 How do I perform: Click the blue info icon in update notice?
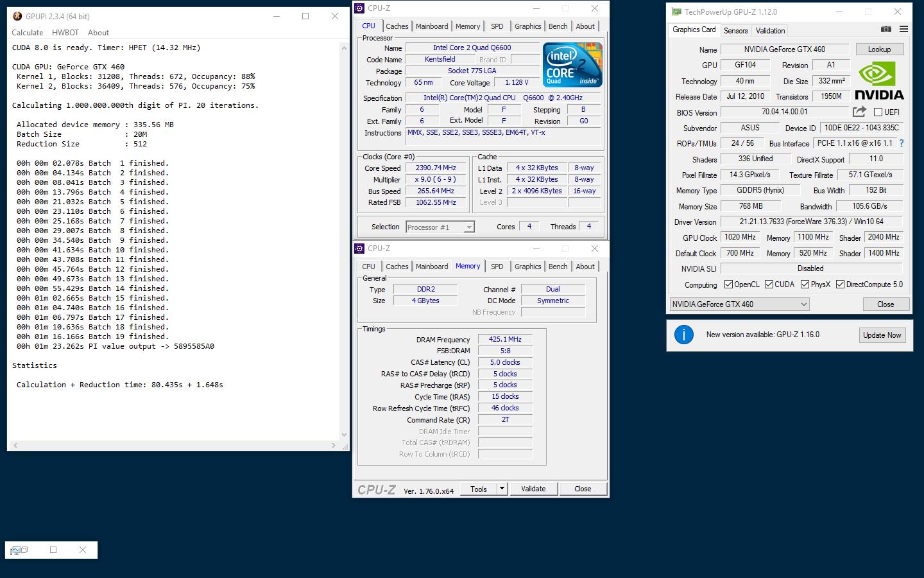pyautogui.click(x=684, y=335)
